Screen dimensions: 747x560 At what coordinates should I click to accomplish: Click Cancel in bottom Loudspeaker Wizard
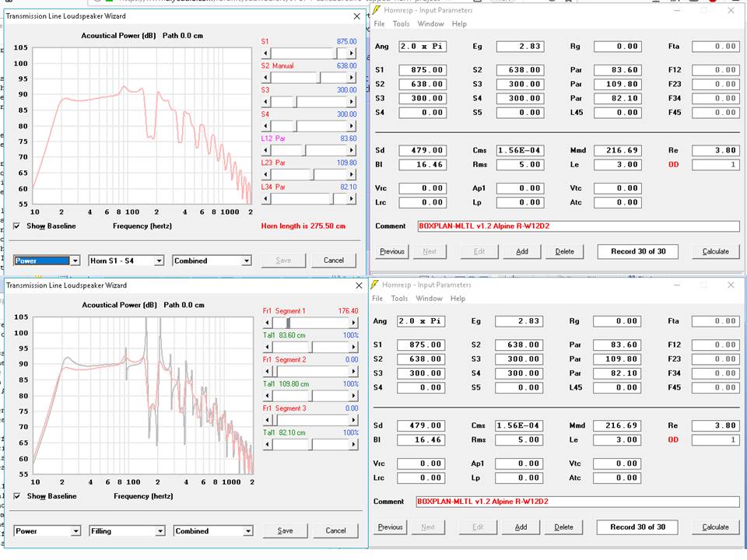pos(335,531)
